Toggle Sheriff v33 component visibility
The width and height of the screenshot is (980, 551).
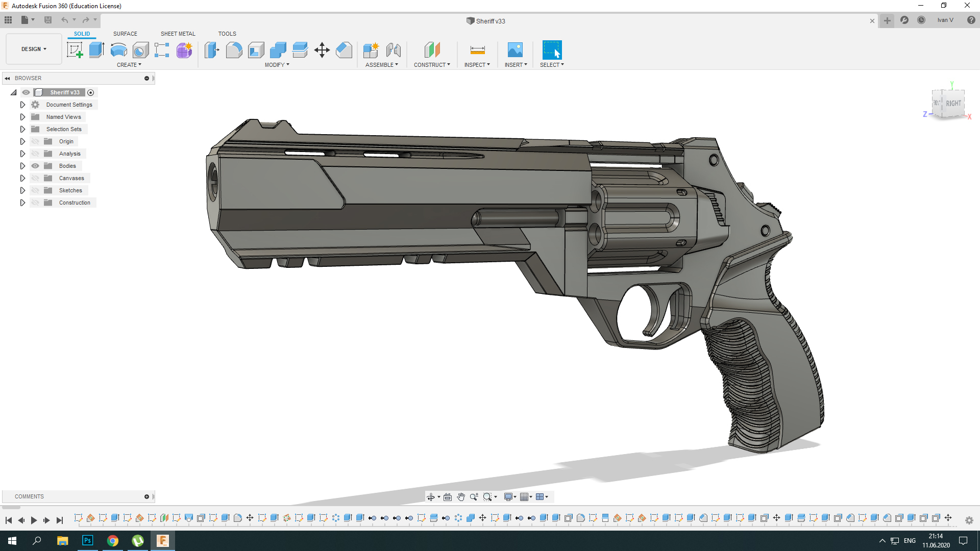coord(26,92)
